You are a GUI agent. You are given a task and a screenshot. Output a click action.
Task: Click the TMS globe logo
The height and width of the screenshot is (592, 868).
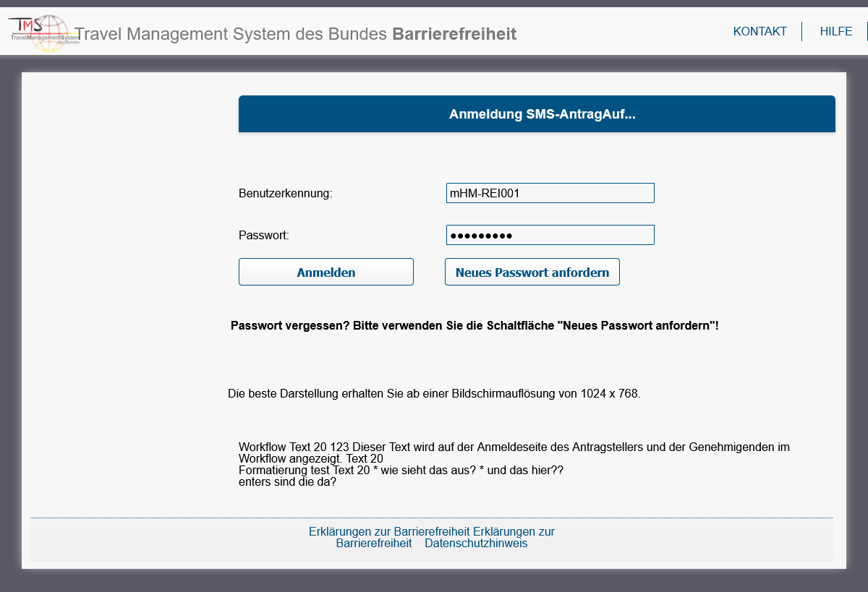point(40,33)
